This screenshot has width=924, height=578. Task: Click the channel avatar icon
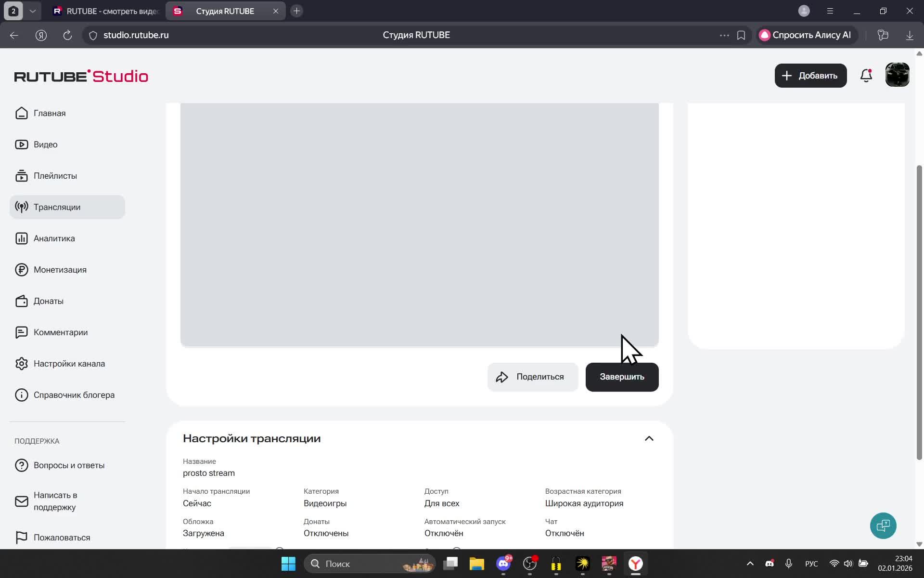point(897,75)
